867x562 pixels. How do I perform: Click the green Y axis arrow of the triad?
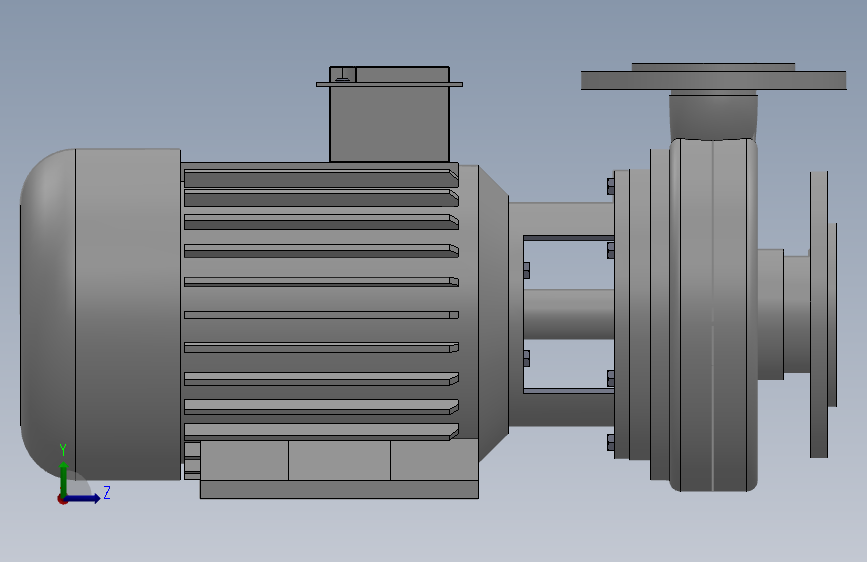pos(64,477)
